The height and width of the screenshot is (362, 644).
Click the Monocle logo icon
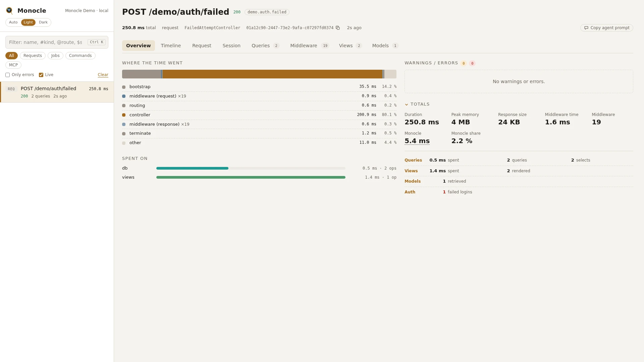pyautogui.click(x=9, y=11)
